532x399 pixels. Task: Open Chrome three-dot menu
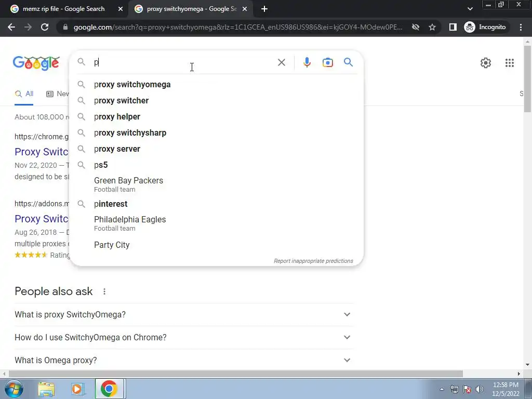[x=521, y=27]
